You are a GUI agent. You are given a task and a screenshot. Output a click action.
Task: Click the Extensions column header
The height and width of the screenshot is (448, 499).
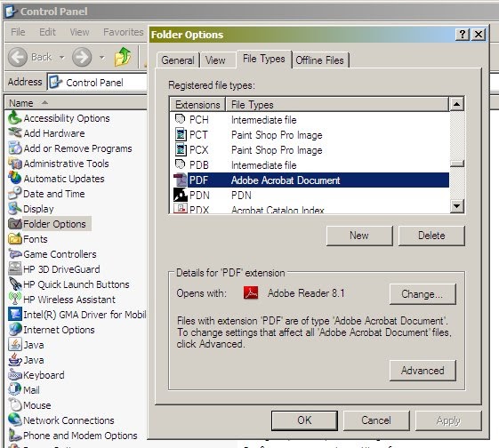pyautogui.click(x=197, y=105)
